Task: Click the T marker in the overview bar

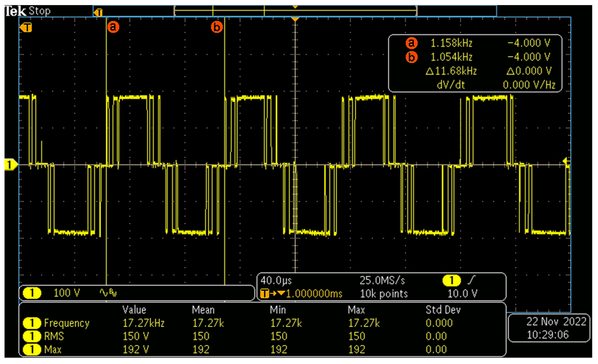Action: pyautogui.click(x=98, y=13)
